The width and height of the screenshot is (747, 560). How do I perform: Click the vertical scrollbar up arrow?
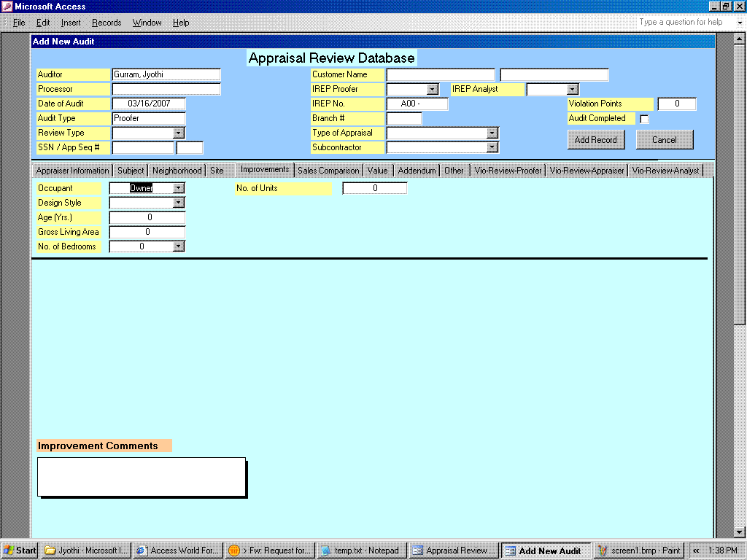(740, 39)
